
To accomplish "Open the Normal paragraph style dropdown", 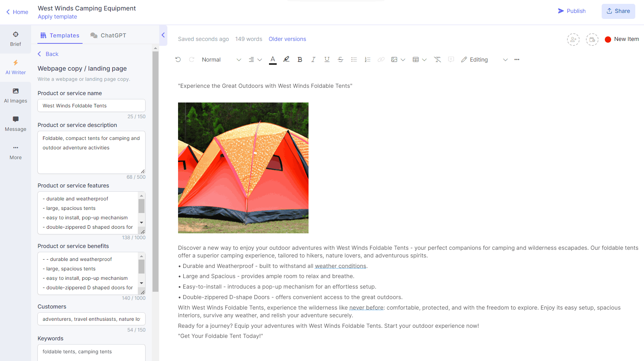I will [221, 60].
